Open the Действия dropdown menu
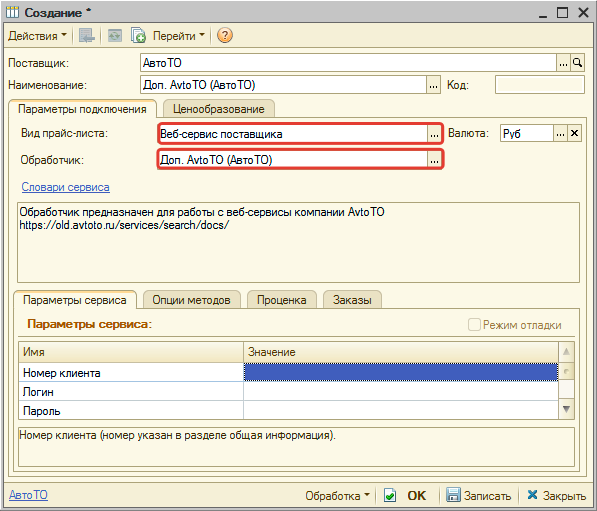The width and height of the screenshot is (597, 511). coord(37,36)
